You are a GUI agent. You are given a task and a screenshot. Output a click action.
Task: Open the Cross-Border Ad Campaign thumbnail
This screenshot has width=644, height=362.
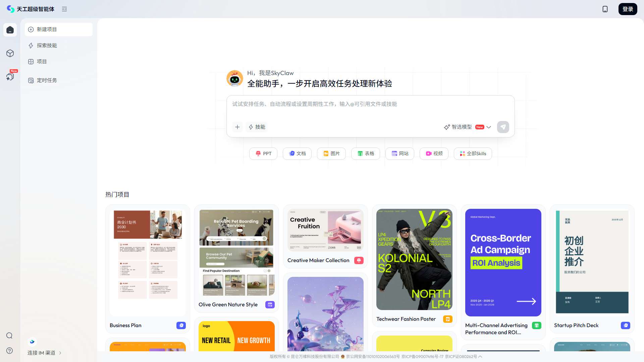pos(503,262)
